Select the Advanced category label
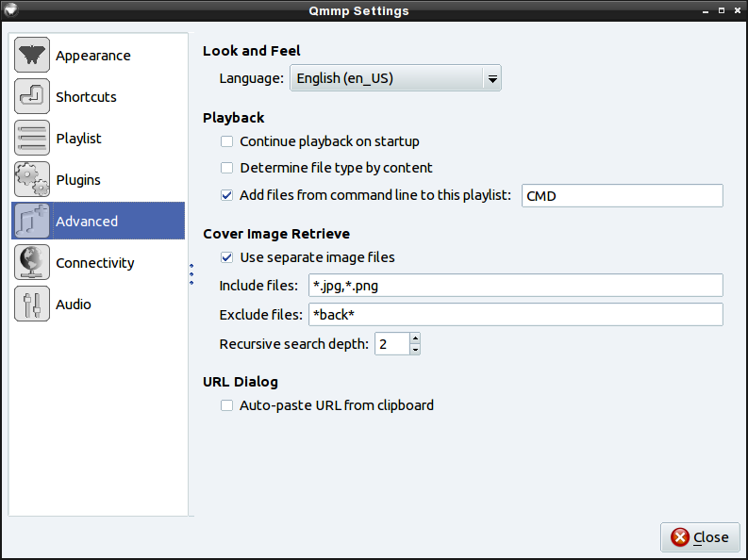Screen dimensions: 748x560 pyautogui.click(x=87, y=222)
